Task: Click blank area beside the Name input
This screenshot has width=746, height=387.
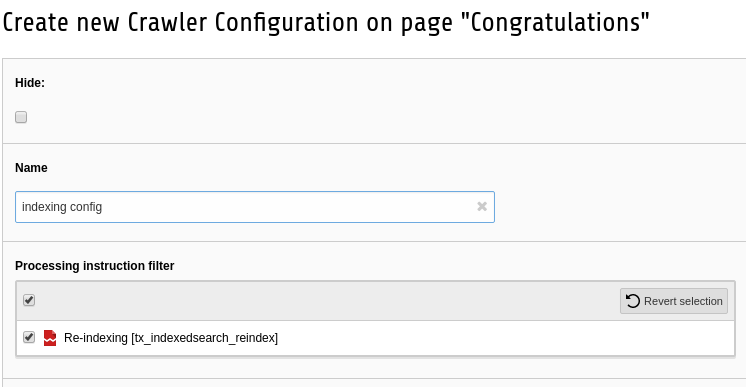Action: click(618, 207)
